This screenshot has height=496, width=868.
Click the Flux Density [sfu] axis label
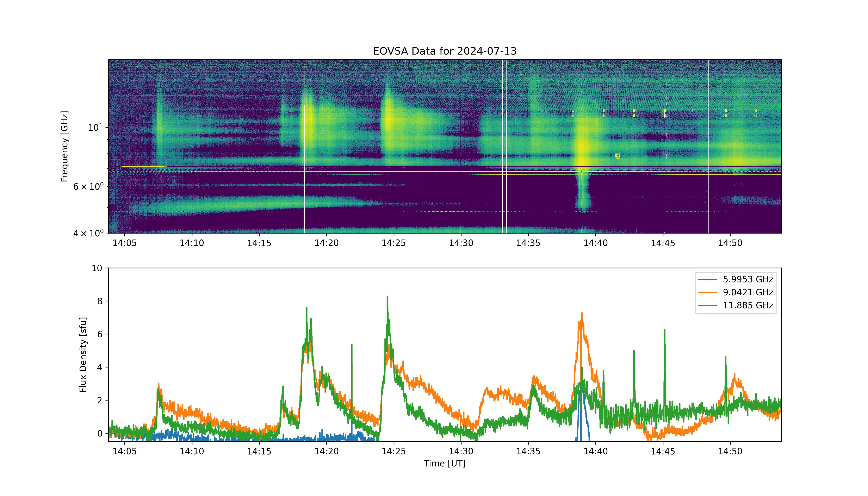pos(83,355)
